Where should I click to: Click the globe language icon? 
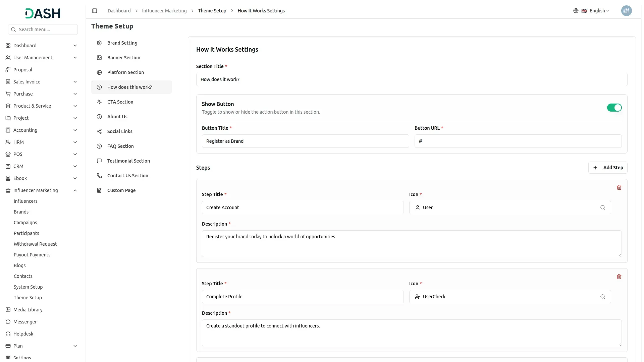click(x=576, y=11)
